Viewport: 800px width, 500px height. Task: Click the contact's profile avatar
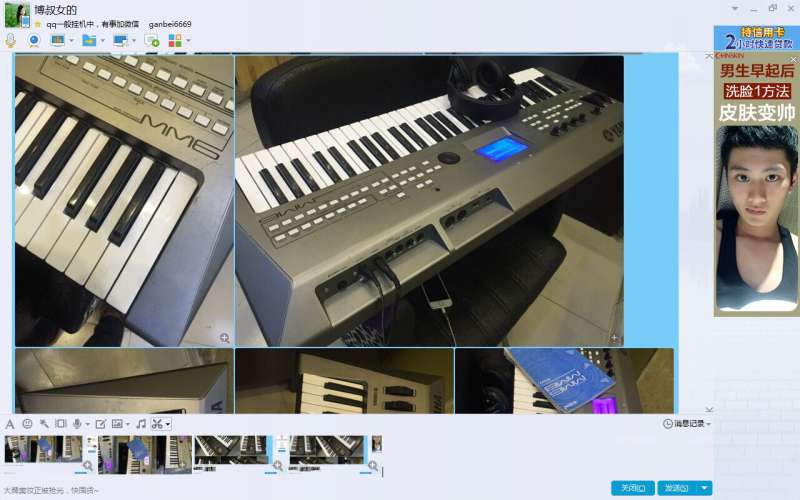pyautogui.click(x=17, y=15)
